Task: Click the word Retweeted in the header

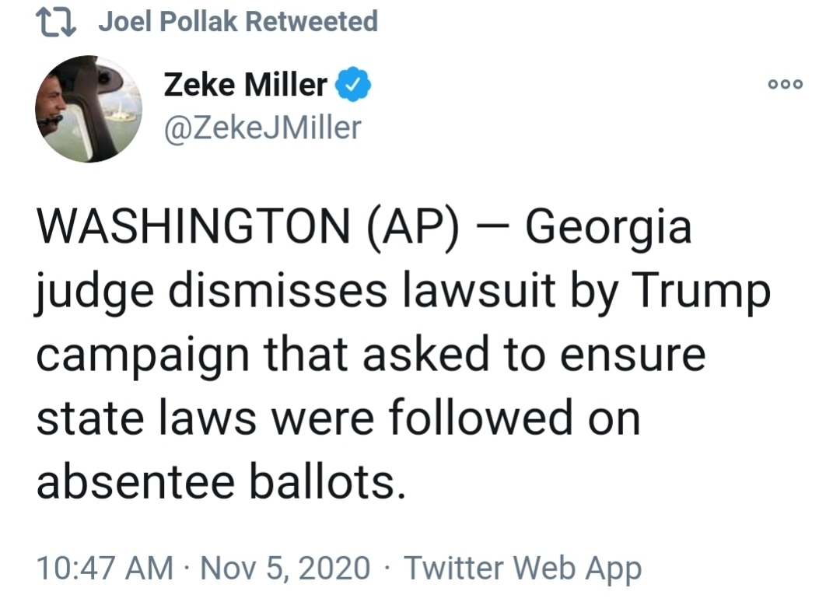Action: click(312, 22)
